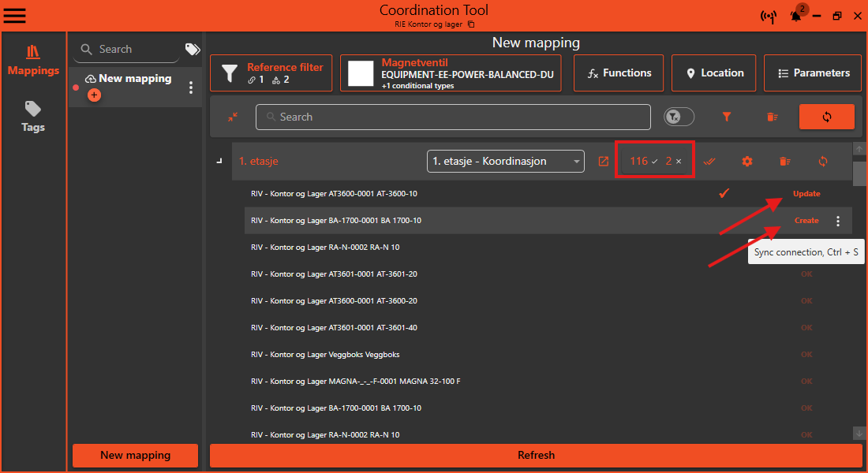
Task: Click the orange sync icon in the toolbar
Action: (826, 116)
